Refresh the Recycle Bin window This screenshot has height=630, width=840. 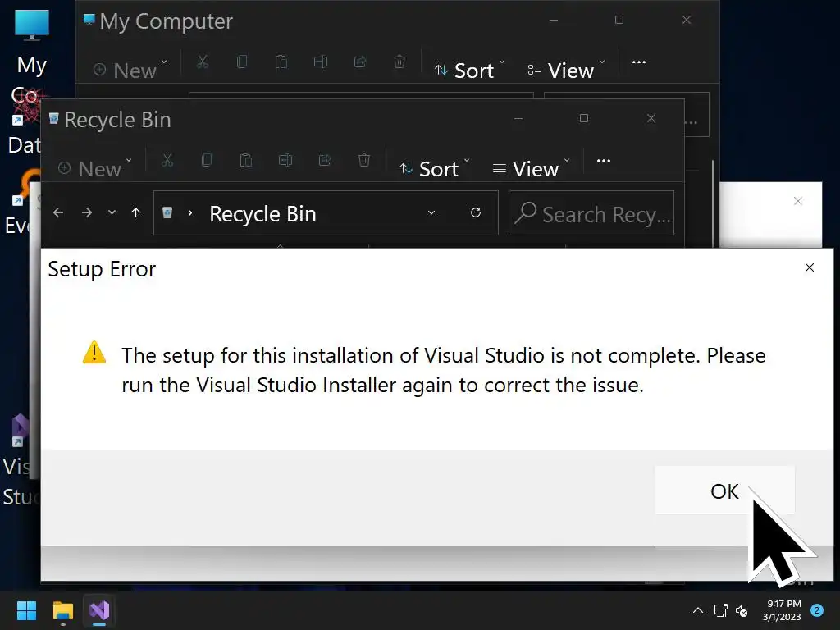[476, 212]
